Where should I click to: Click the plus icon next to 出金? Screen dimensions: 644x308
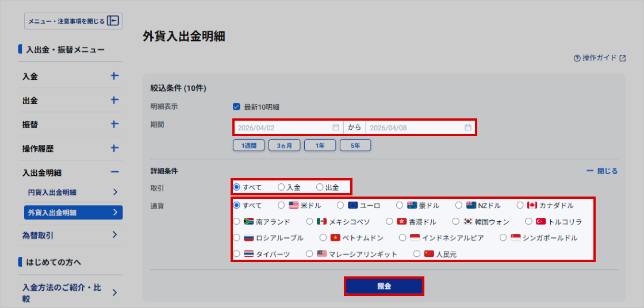click(114, 100)
